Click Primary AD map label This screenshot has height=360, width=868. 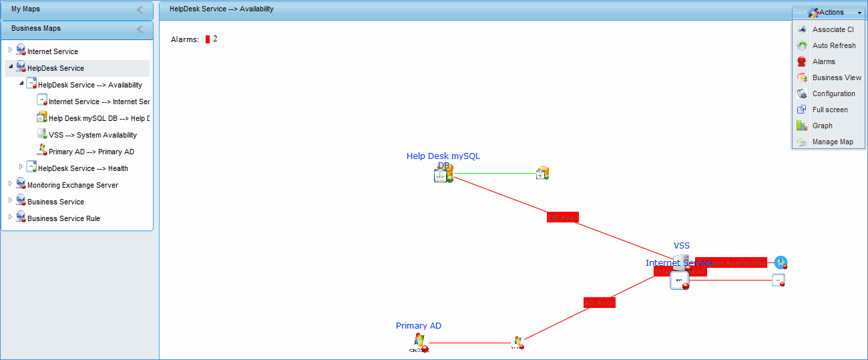(x=419, y=326)
